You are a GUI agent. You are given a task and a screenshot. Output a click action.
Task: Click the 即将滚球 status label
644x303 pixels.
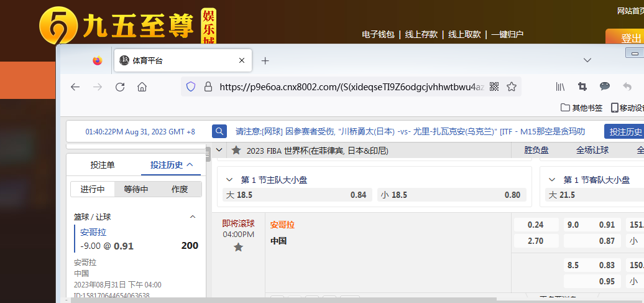pyautogui.click(x=238, y=223)
